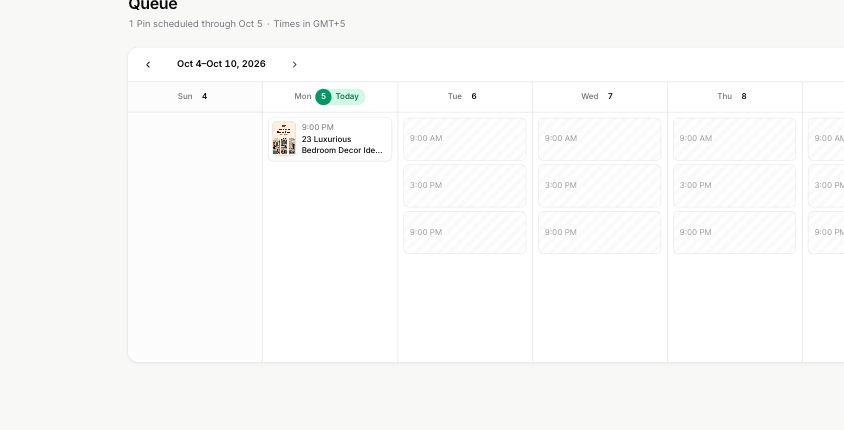Click the Sun 4 day header
The height and width of the screenshot is (430, 844).
pos(193,96)
